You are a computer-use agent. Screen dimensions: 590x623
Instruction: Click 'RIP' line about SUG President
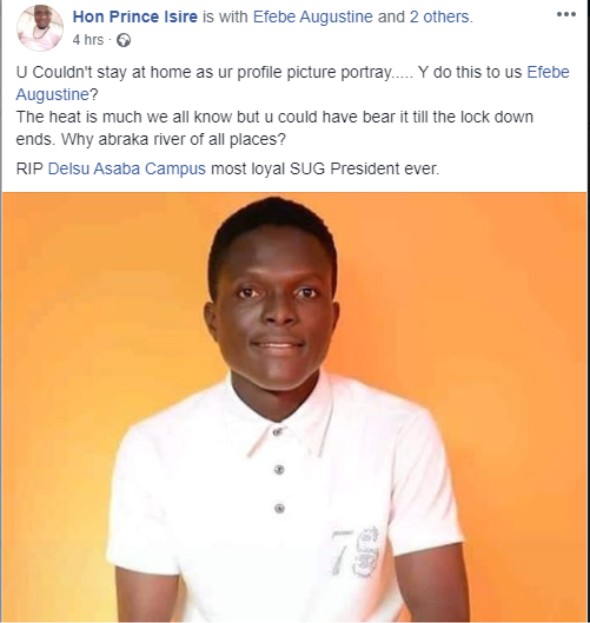point(228,169)
